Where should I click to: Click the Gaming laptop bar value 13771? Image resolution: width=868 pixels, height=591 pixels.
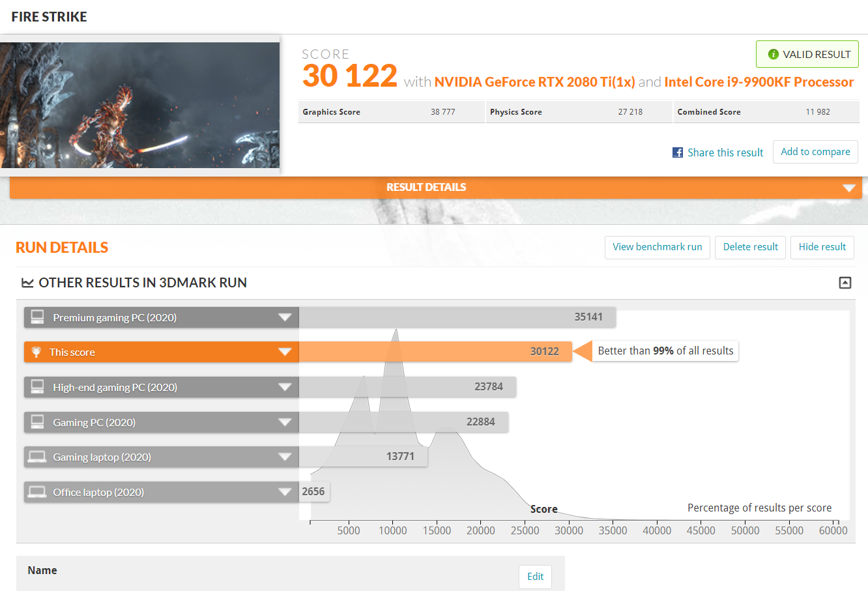pos(400,456)
